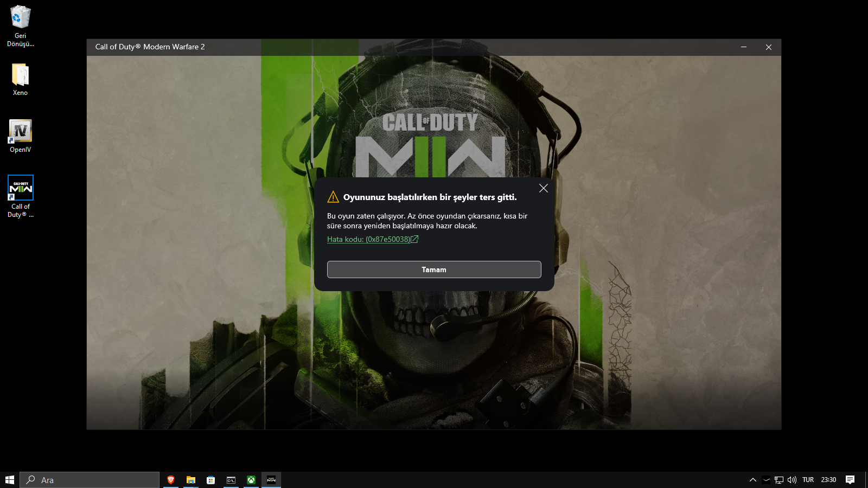Open the Hata kodu 0x87e50038 link
The height and width of the screenshot is (488, 868).
[372, 239]
